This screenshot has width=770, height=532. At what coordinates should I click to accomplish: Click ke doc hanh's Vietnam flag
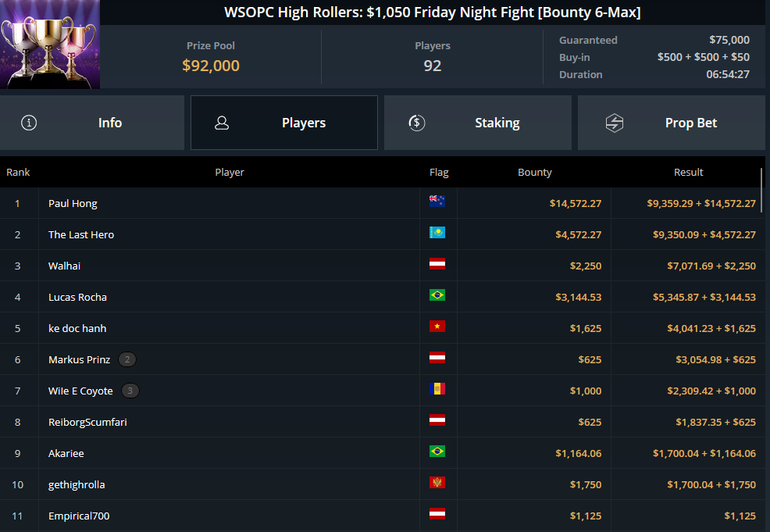click(437, 327)
